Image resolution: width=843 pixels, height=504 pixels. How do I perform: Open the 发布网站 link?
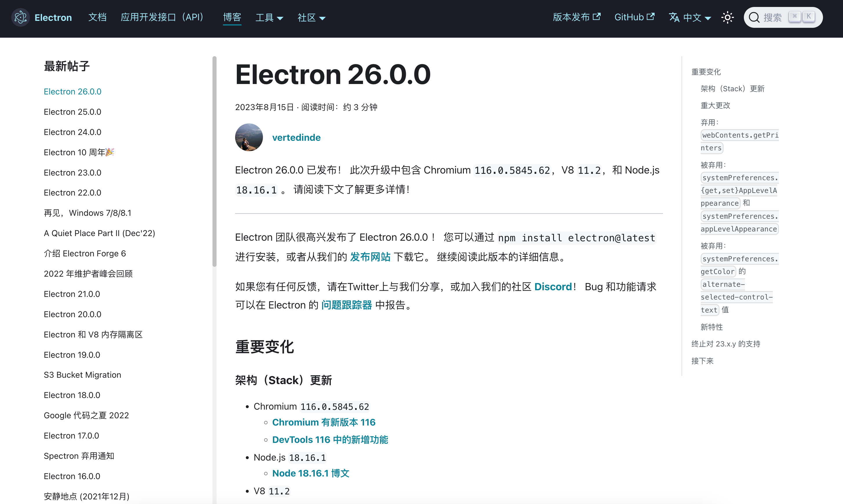coord(370,257)
